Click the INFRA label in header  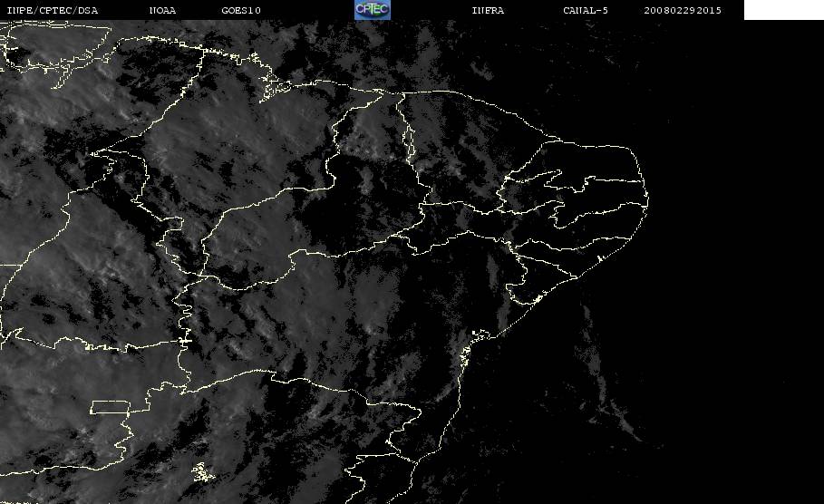click(488, 10)
